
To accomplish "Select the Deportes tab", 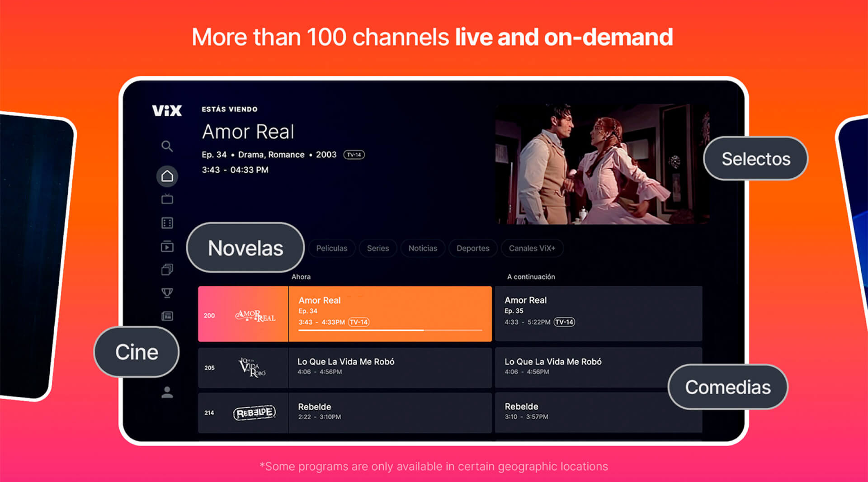I will pos(472,248).
